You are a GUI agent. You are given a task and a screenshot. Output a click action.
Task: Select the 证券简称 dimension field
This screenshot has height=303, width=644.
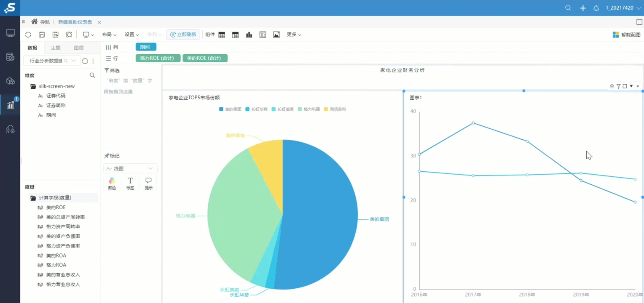click(x=56, y=106)
